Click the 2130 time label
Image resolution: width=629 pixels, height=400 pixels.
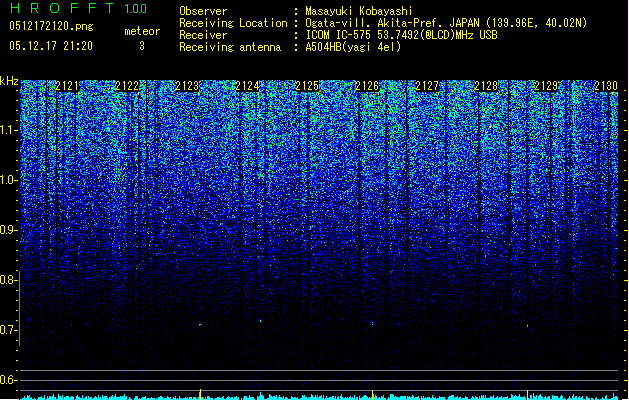tap(606, 86)
